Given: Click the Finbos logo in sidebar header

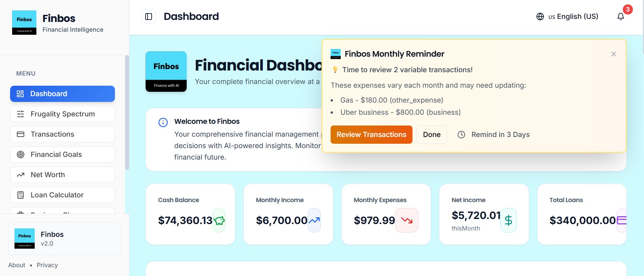Looking at the screenshot, I should coord(24,23).
